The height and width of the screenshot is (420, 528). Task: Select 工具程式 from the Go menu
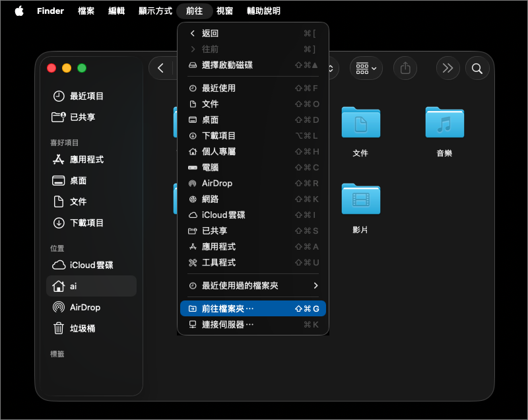(x=218, y=262)
